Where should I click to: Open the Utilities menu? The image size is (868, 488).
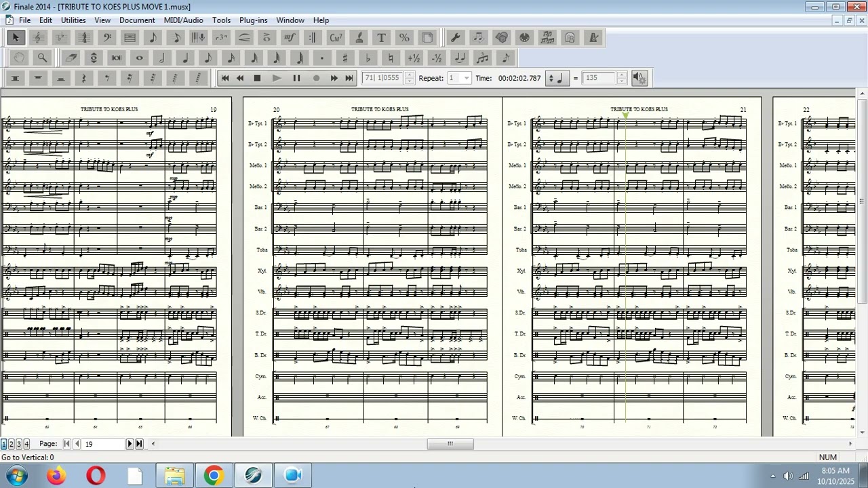(x=73, y=20)
